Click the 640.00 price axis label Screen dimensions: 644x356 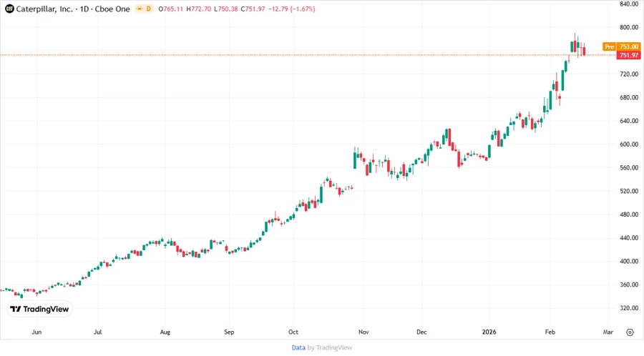(x=629, y=121)
